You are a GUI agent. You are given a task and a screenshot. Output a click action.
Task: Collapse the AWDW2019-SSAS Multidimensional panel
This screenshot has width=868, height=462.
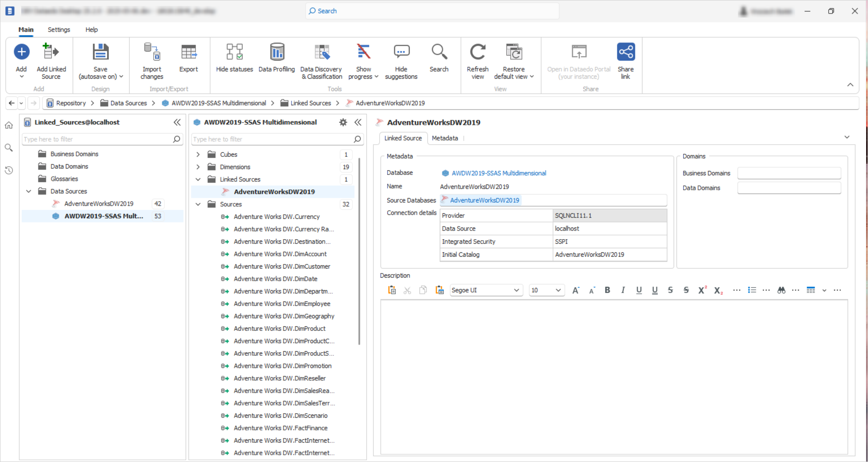tap(358, 122)
